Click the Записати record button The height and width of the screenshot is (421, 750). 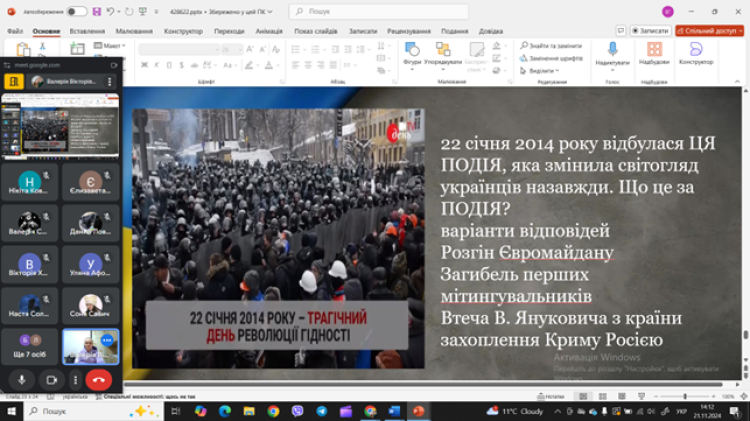pos(651,31)
